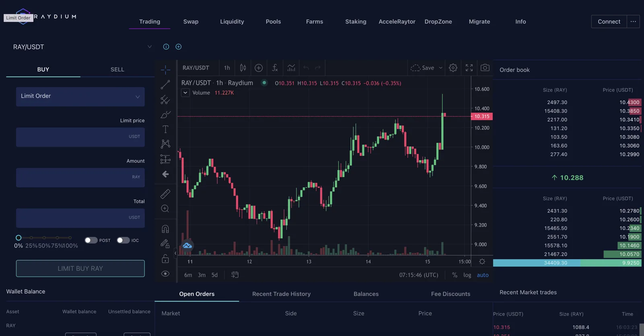Click the Amount RAY input field
The width and height of the screenshot is (644, 336).
pos(80,177)
